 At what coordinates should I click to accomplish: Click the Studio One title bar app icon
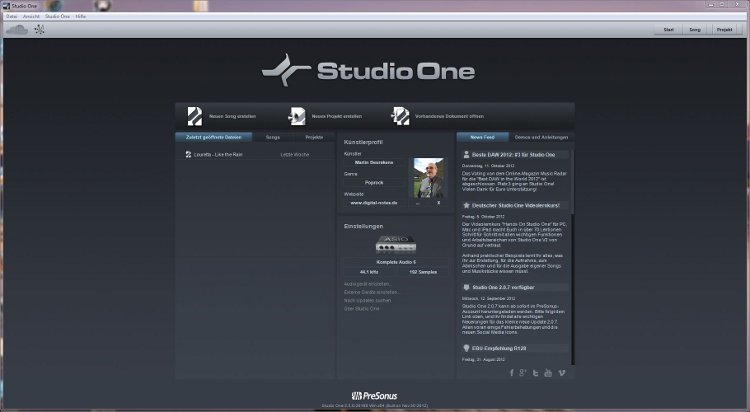(x=6, y=6)
